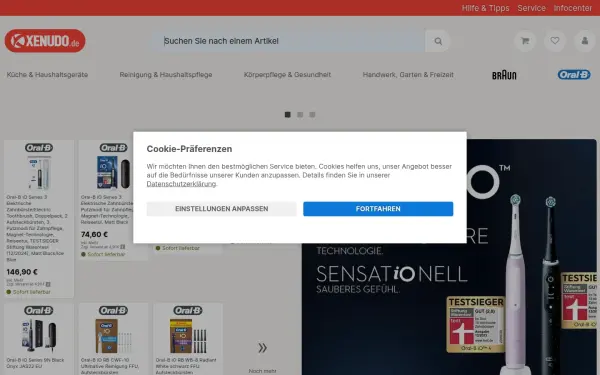Click the search magnifier icon

point(438,41)
